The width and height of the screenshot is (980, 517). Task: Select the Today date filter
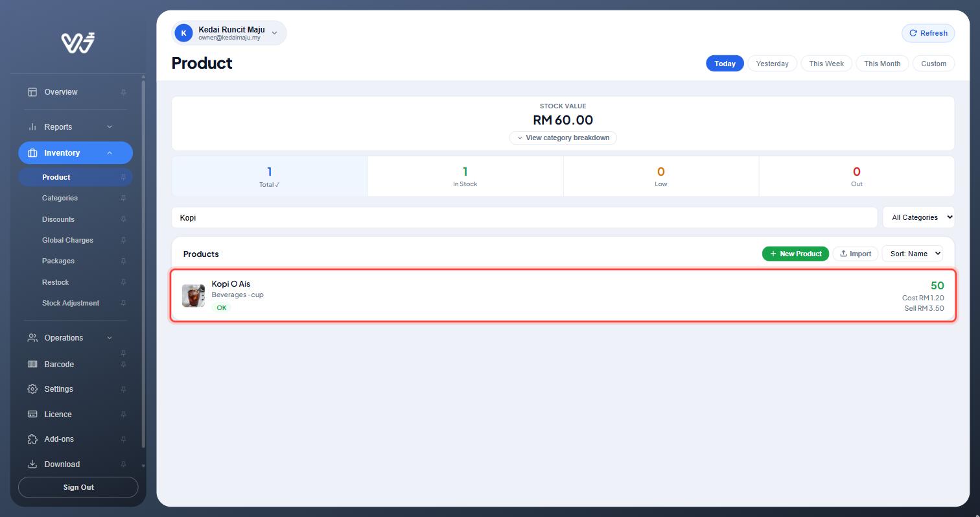coord(725,64)
